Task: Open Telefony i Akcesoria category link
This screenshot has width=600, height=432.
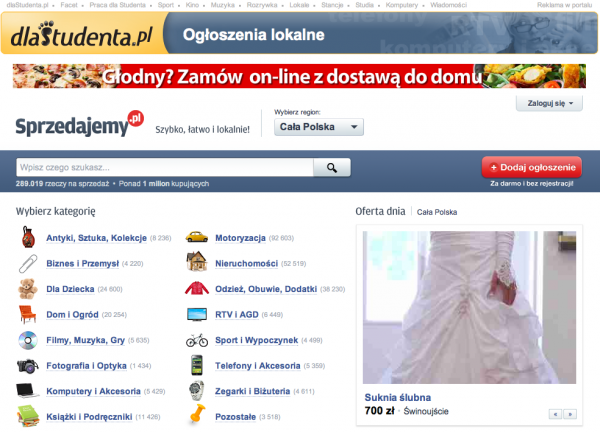Action: click(x=258, y=366)
